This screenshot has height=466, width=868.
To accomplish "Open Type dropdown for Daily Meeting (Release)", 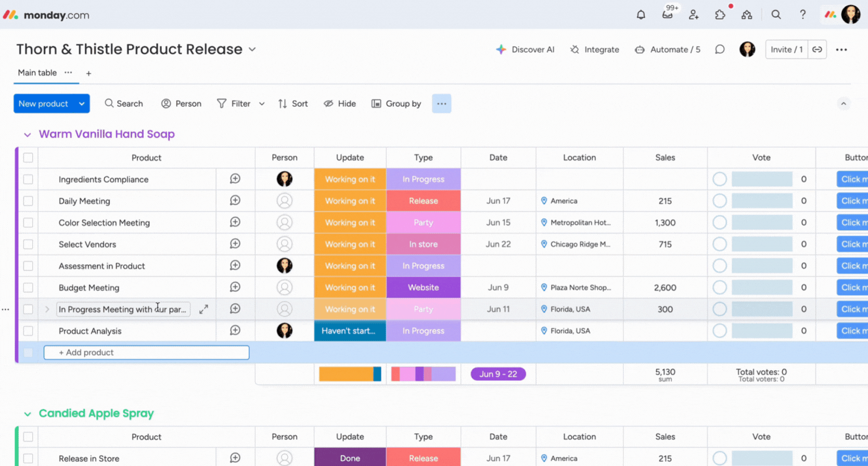I will 424,201.
